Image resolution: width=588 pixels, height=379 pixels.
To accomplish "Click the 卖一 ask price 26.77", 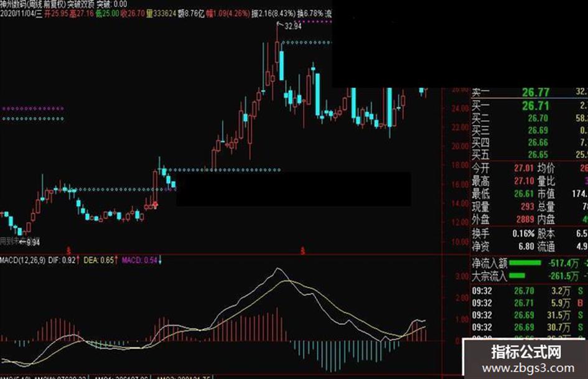I will [536, 92].
